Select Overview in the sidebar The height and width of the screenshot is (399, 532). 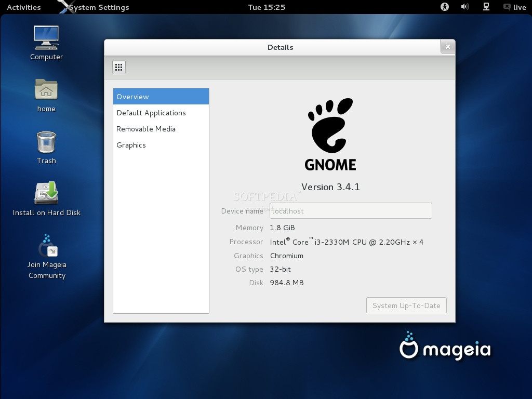(161, 96)
